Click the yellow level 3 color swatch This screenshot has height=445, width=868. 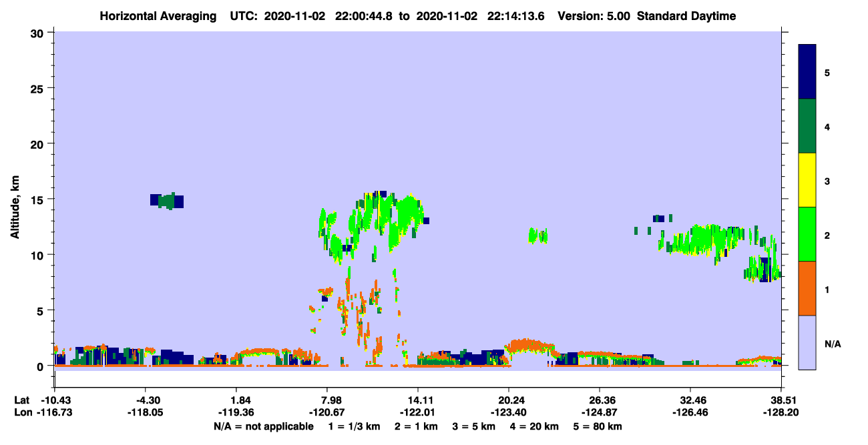click(x=807, y=180)
